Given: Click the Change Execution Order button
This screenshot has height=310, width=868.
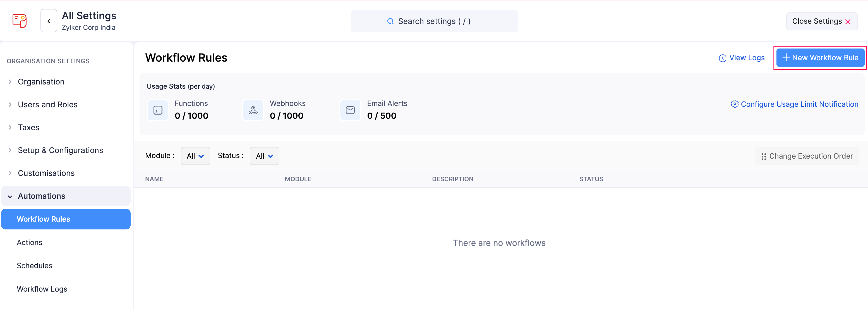Looking at the screenshot, I should pyautogui.click(x=807, y=156).
